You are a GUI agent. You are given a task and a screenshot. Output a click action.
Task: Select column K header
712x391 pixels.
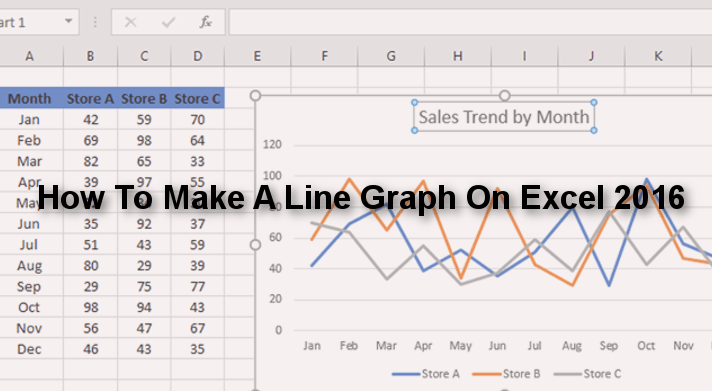click(x=658, y=56)
